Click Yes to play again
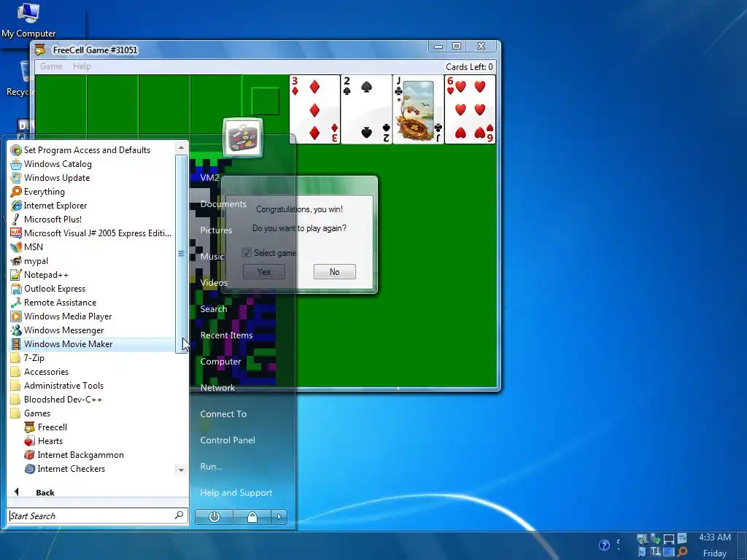747x560 pixels. [x=264, y=272]
